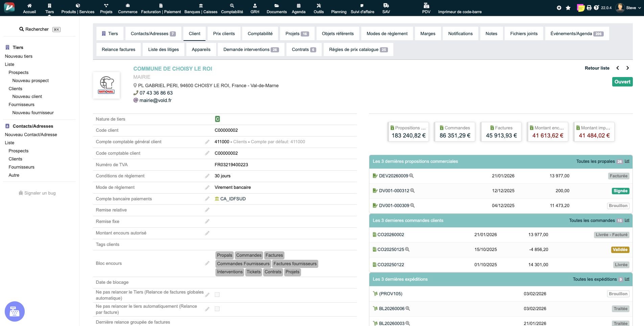This screenshot has width=644, height=326.
Task: Click the floating calculator button bottom-left
Action: tap(15, 311)
